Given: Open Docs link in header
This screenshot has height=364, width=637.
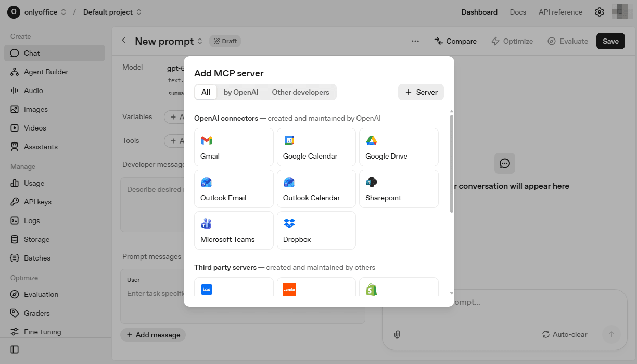Looking at the screenshot, I should coord(518,12).
